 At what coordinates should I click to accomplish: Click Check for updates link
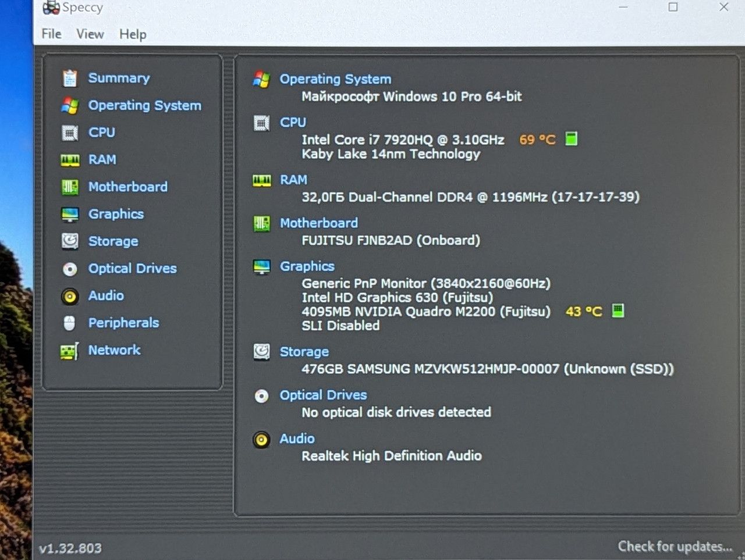pyautogui.click(x=675, y=546)
